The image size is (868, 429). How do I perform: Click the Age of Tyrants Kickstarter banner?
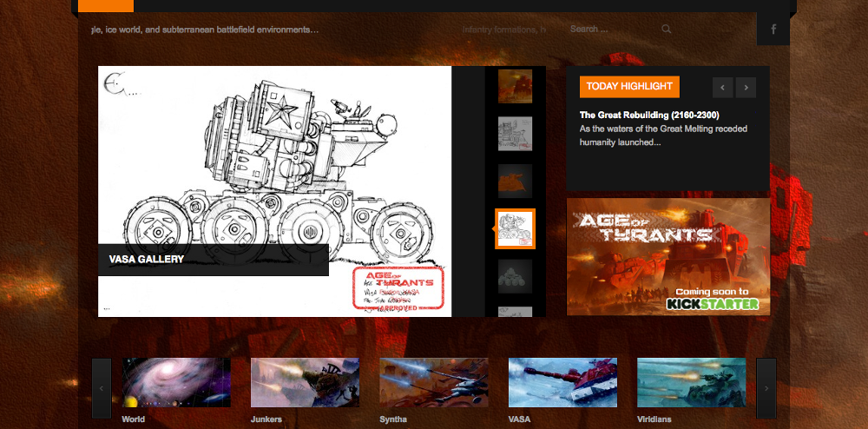pos(667,257)
